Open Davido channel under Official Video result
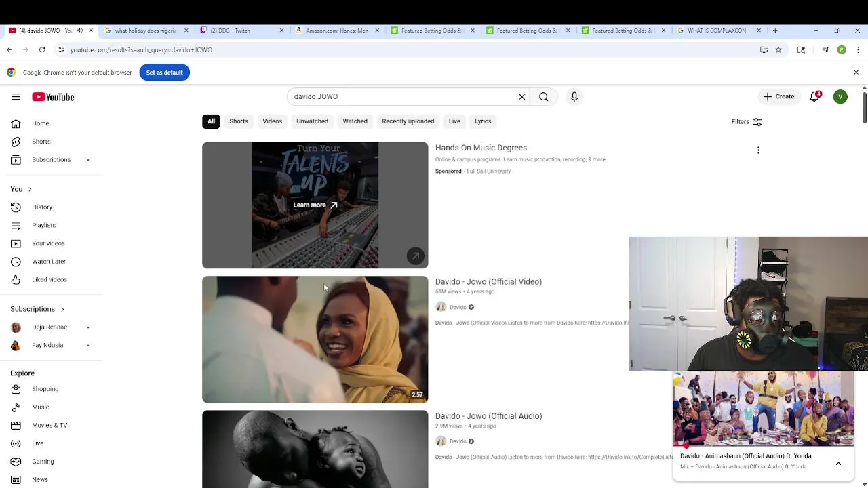The height and width of the screenshot is (488, 868). (x=458, y=308)
